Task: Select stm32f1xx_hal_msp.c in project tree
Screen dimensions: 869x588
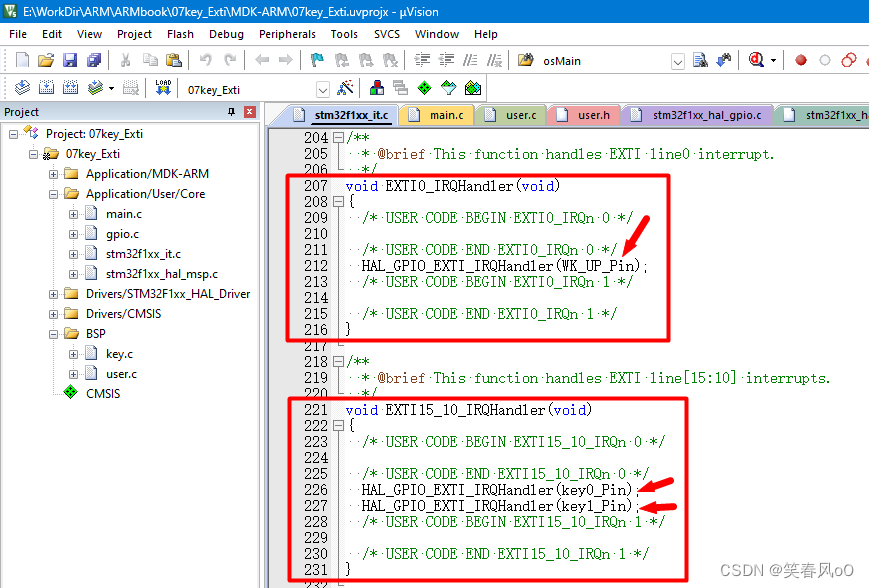Action: pos(161,274)
